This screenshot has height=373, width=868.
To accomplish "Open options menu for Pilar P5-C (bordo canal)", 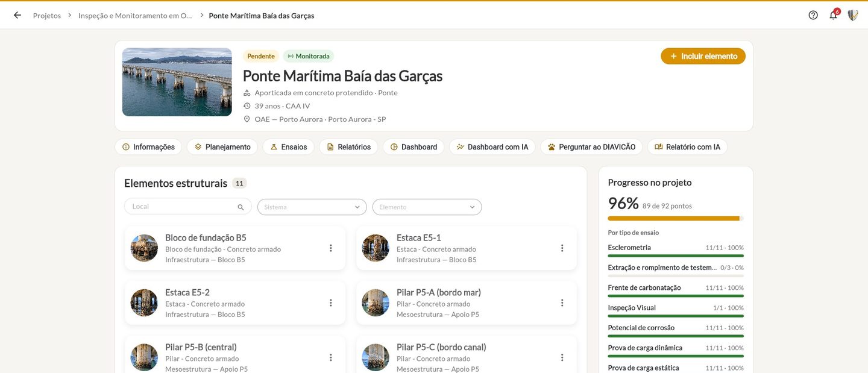I will 562,358.
